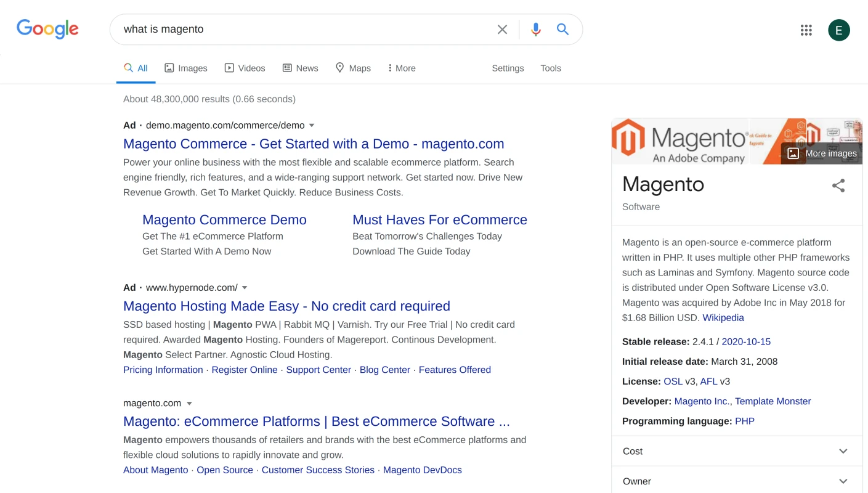Open the More search options menu
The height and width of the screenshot is (493, 868).
[x=402, y=68]
